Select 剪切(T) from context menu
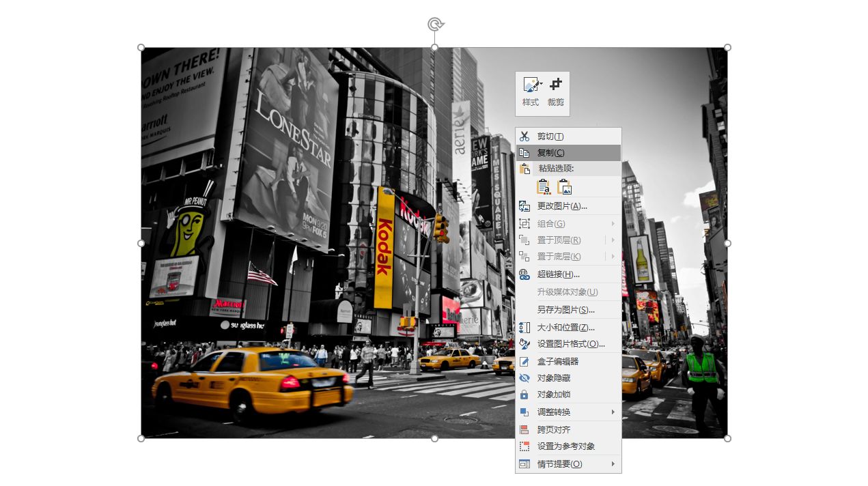 click(x=568, y=137)
